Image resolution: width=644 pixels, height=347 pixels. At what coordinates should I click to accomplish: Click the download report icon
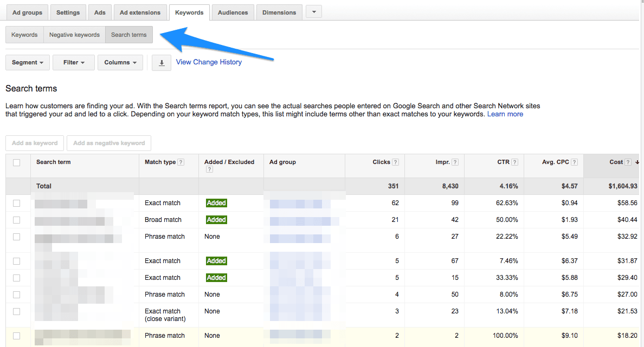point(162,63)
